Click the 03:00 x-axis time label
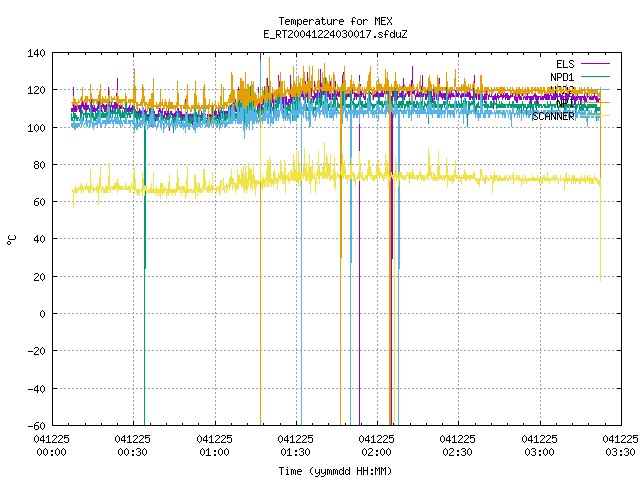Viewport: 640px width, 480px height. click(540, 452)
